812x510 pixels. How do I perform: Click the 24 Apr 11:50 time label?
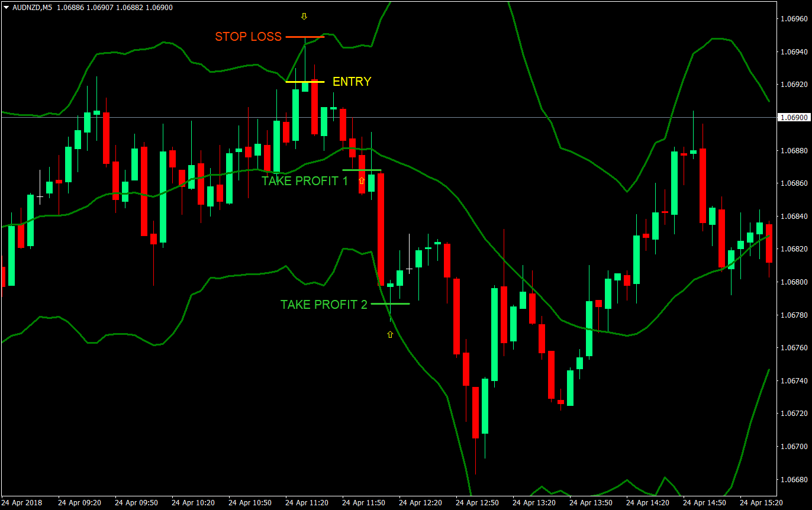tap(363, 503)
